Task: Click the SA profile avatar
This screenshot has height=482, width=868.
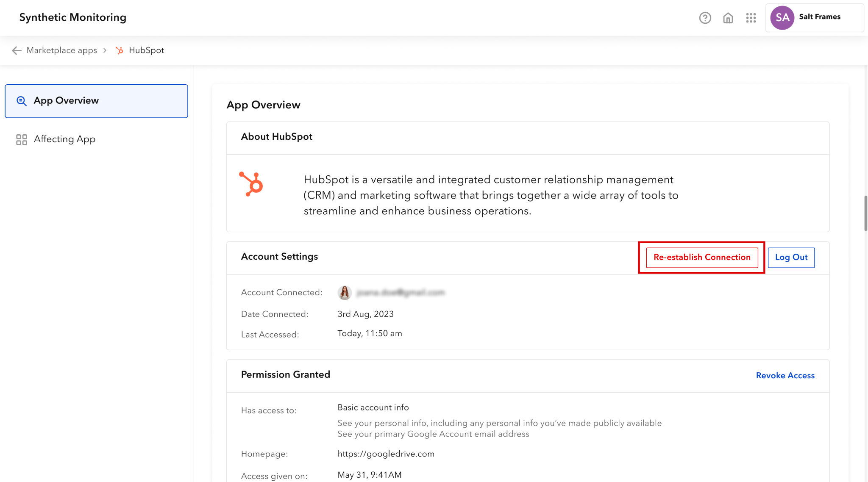Action: coord(782,18)
